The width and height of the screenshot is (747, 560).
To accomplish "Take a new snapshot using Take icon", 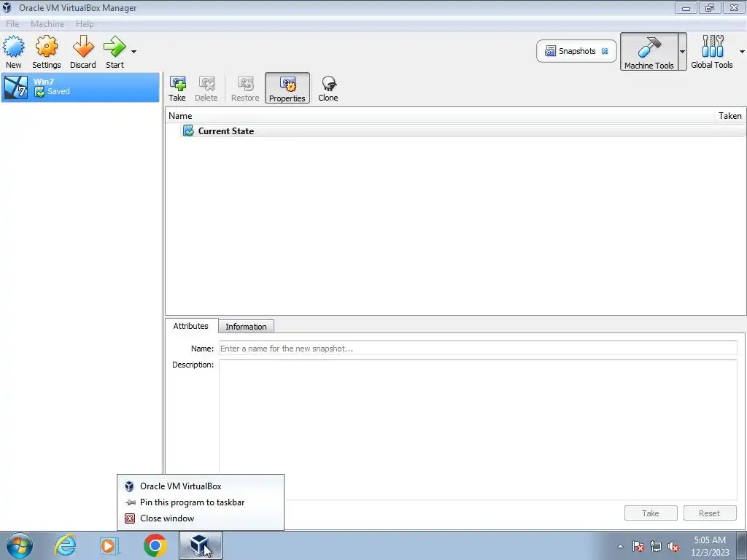I will 177,88.
